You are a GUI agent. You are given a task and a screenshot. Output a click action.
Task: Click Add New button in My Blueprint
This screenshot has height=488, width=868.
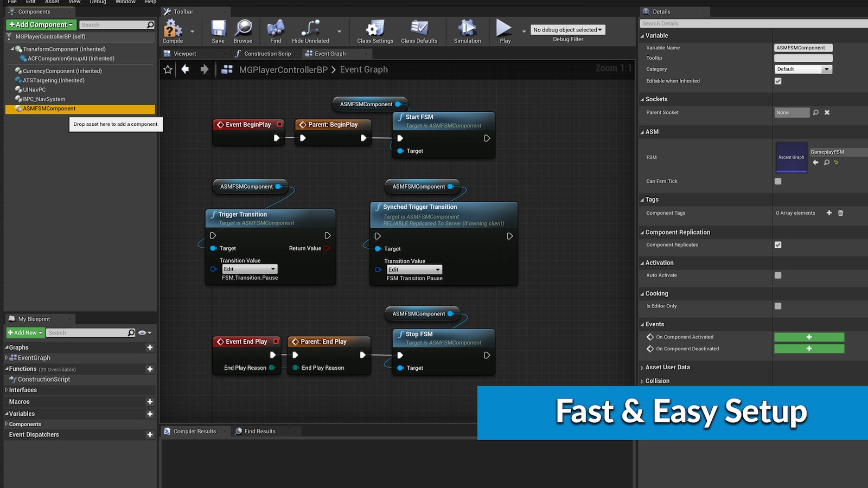[25, 333]
